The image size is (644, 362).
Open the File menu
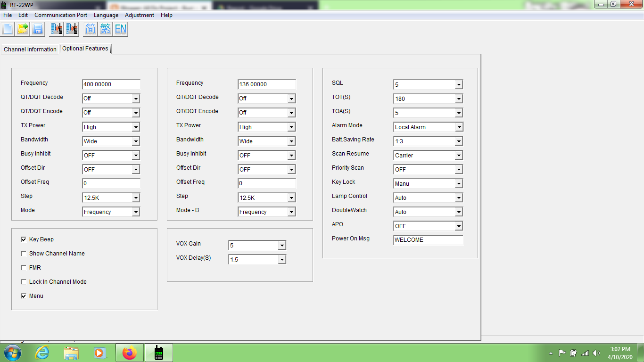8,15
